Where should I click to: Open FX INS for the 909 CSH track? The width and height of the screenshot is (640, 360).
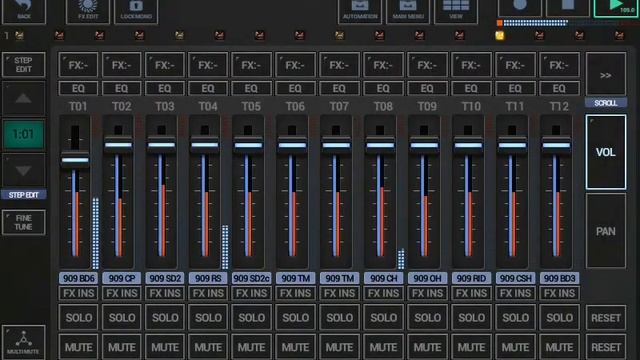[515, 293]
